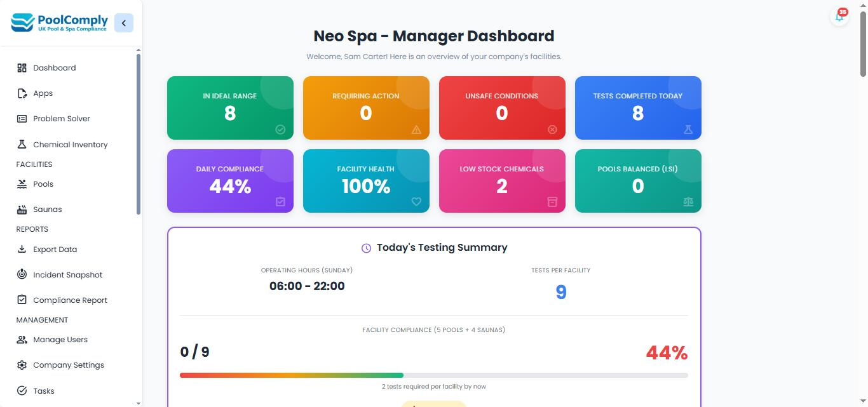868x407 pixels.
Task: Click the Export Data download icon
Action: coord(22,250)
